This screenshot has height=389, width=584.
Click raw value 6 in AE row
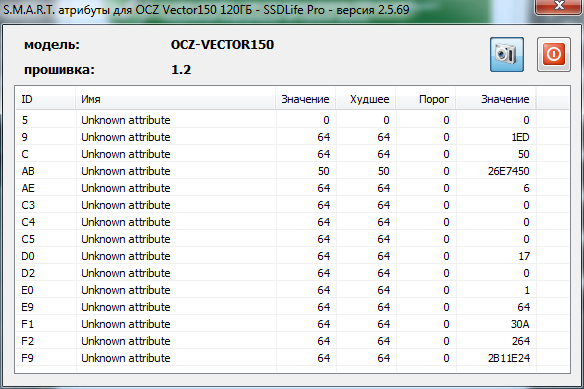pos(526,188)
